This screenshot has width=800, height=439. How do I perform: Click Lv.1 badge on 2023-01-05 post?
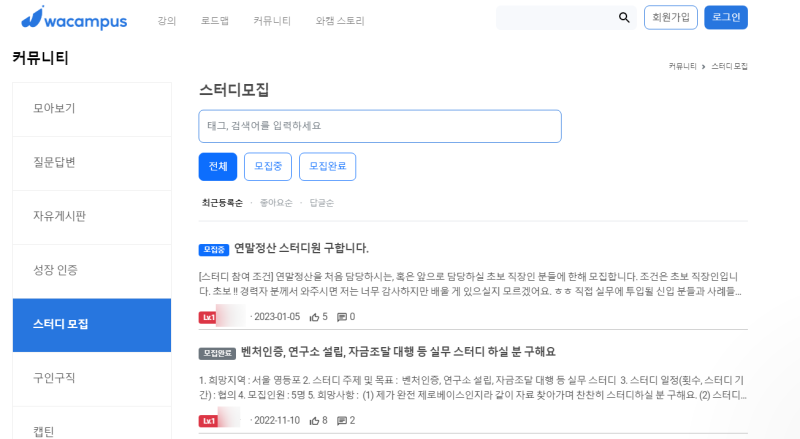pos(208,318)
